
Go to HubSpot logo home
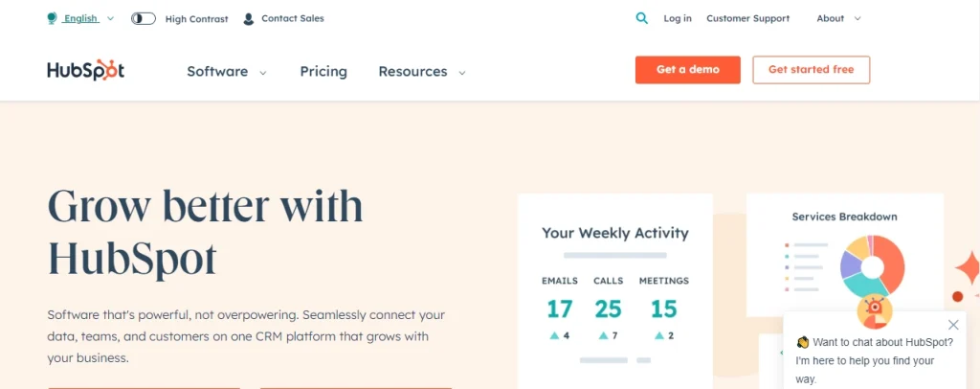click(x=86, y=71)
